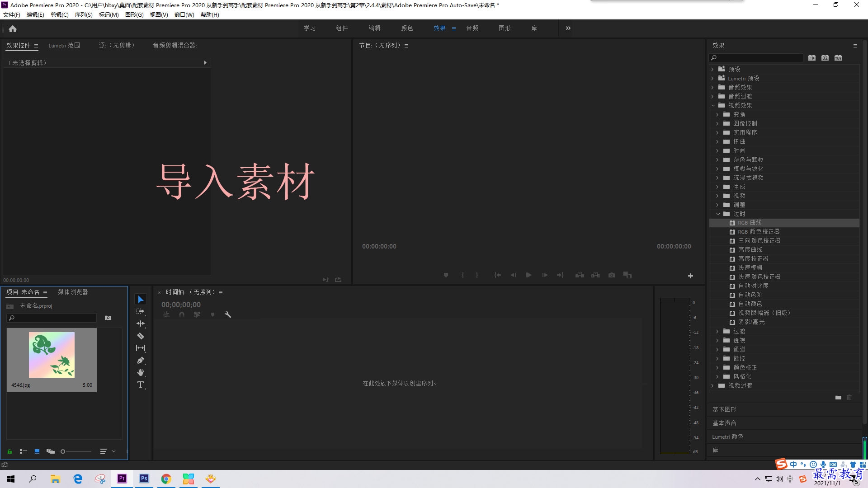The width and height of the screenshot is (868, 488).
Task: Open the 文件(F) menu
Action: pyautogui.click(x=12, y=15)
